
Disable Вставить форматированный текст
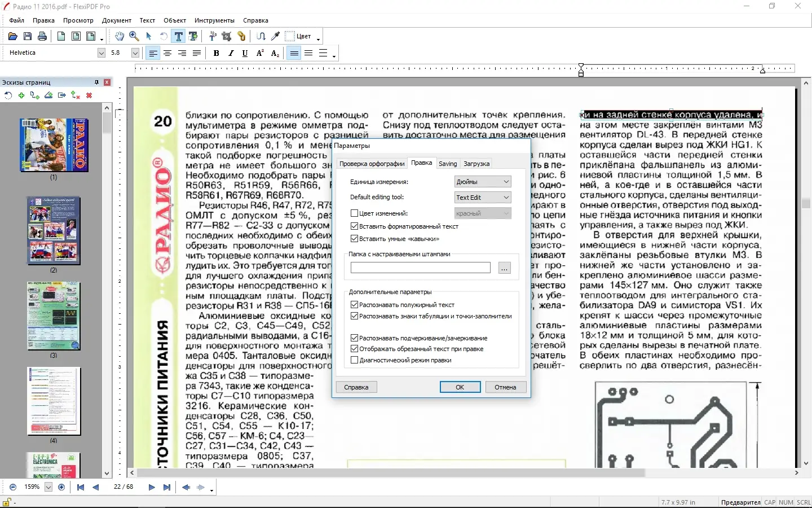(x=354, y=226)
